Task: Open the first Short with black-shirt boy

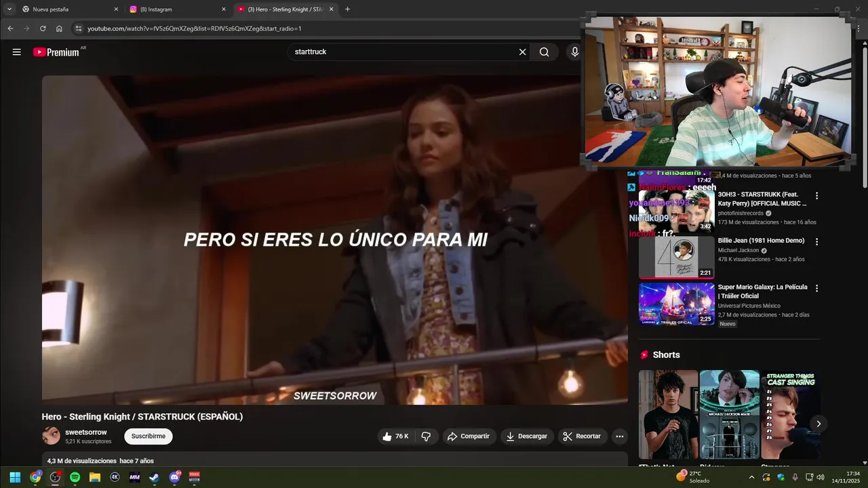Action: [668, 414]
